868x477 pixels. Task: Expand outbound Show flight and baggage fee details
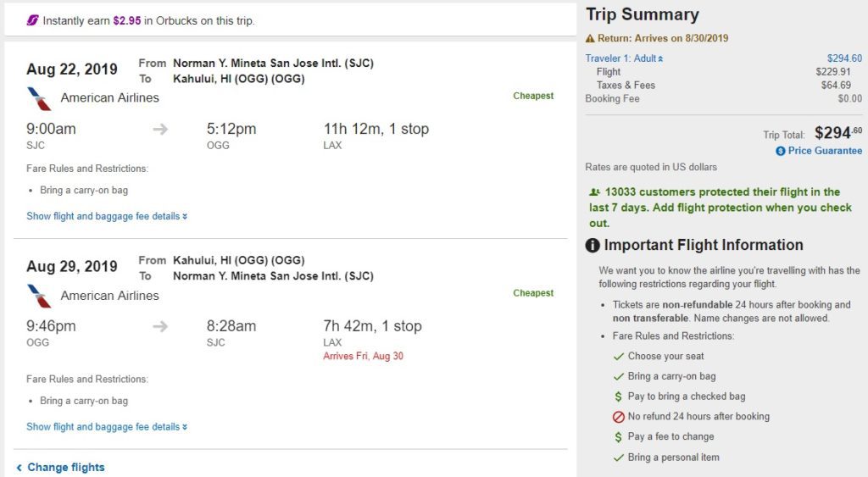click(x=107, y=217)
